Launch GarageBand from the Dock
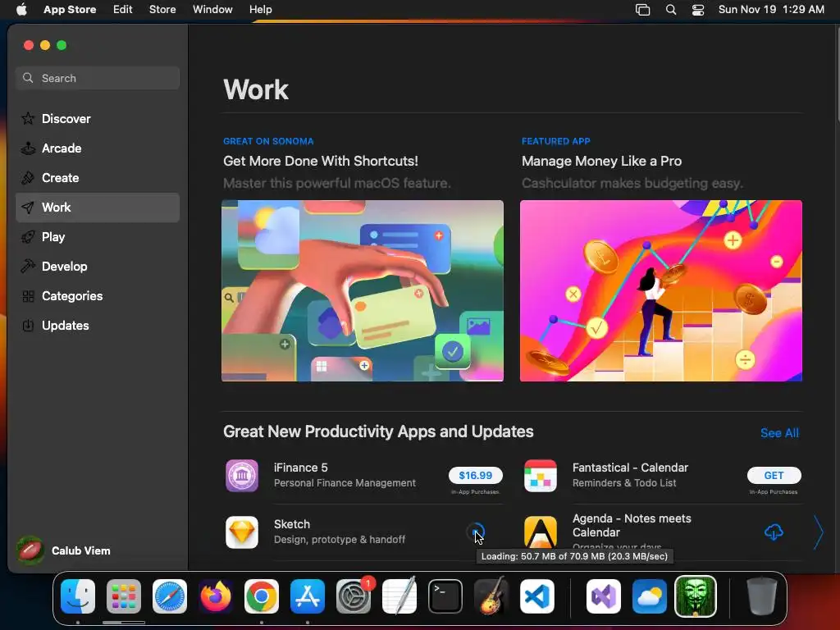Viewport: 840px width, 630px height. tap(491, 596)
